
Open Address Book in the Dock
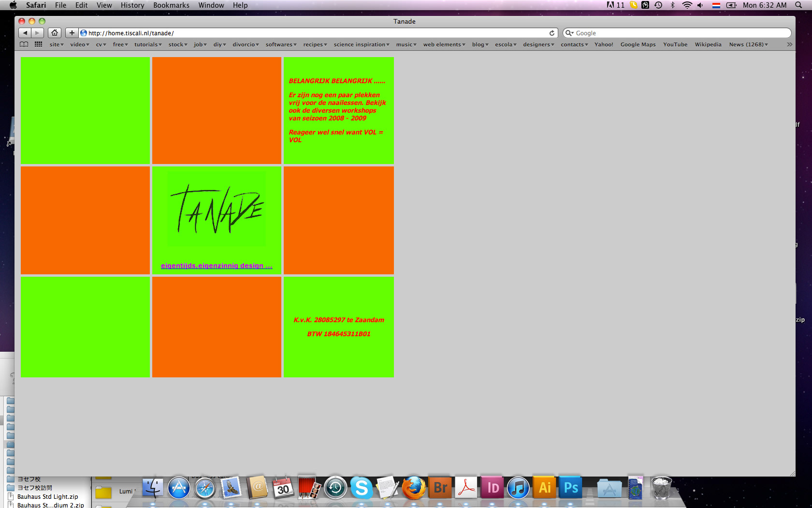coord(257,488)
